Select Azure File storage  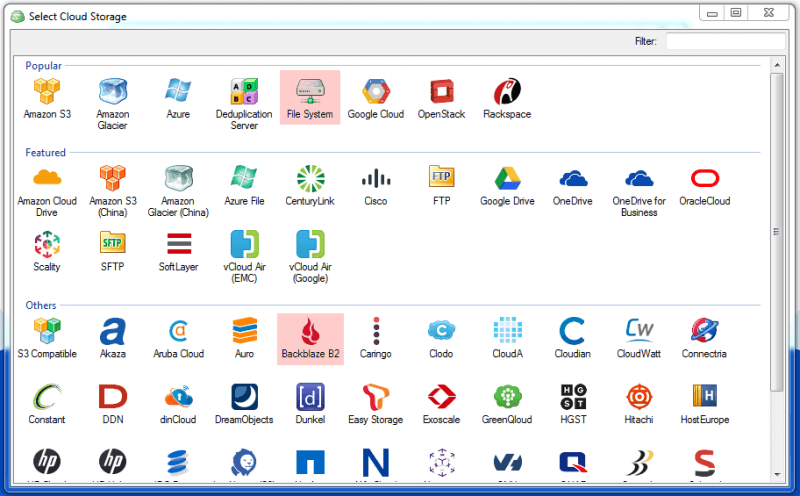coord(244,185)
